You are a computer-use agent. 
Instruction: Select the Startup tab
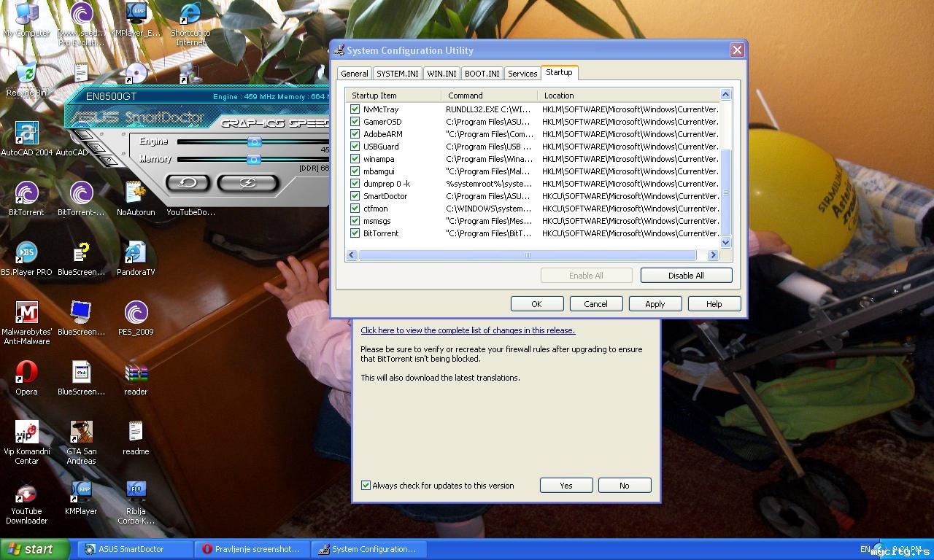click(559, 72)
